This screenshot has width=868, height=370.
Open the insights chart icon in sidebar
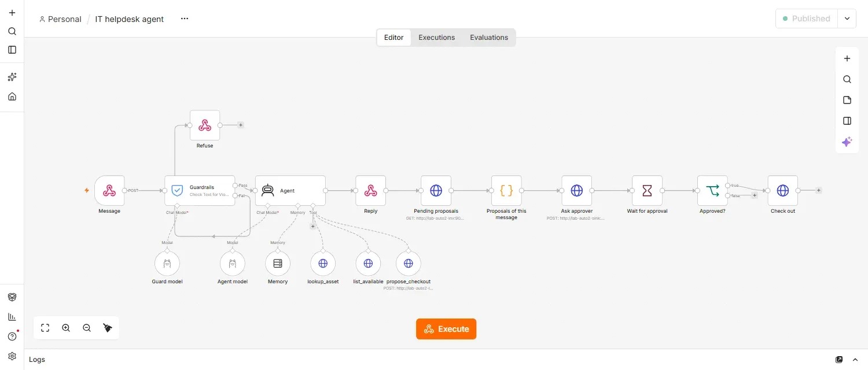point(12,317)
